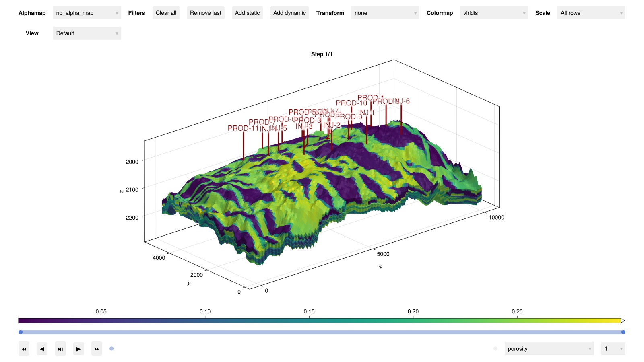Step forward with the right arrow button
This screenshot has width=644, height=362.
(x=78, y=349)
